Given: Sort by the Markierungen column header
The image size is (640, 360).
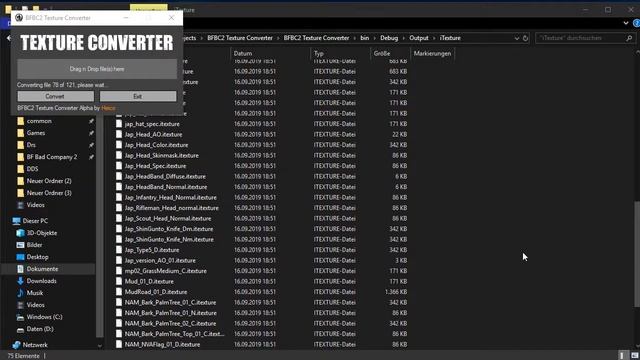Looking at the screenshot, I should click(432, 53).
